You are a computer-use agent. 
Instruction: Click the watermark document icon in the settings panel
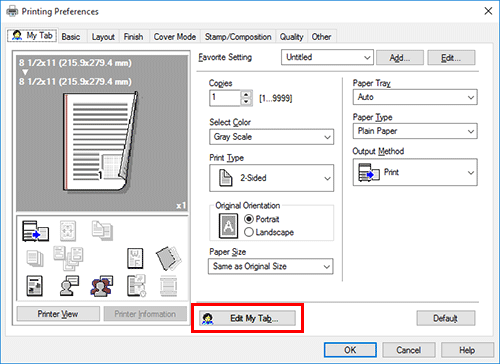click(x=135, y=258)
